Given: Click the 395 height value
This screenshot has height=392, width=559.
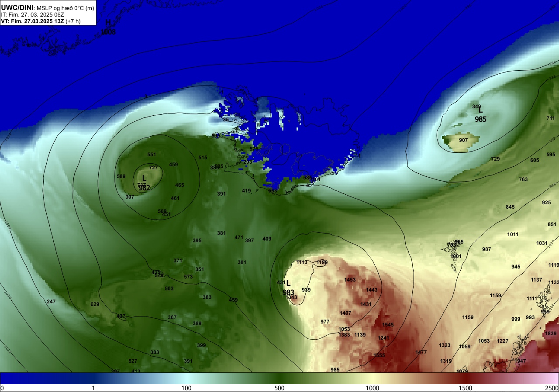Looking at the screenshot, I should point(197,241).
